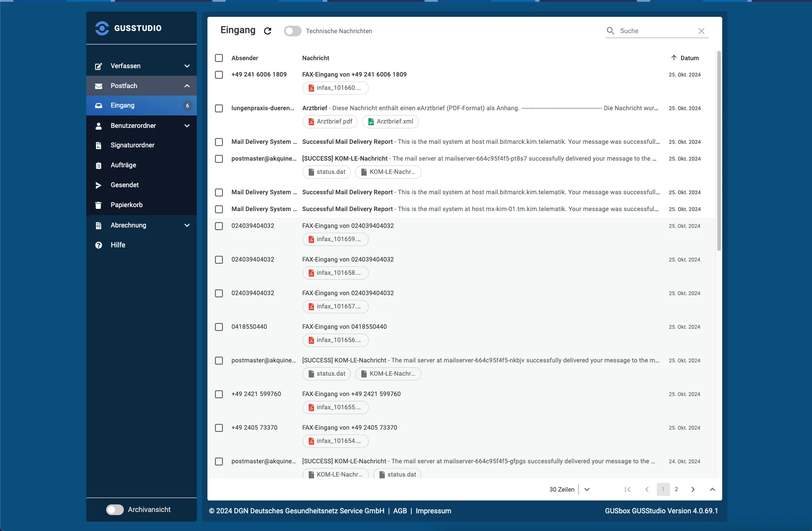Enable the Technische Nachrichten toggle
The image size is (812, 531).
click(292, 31)
